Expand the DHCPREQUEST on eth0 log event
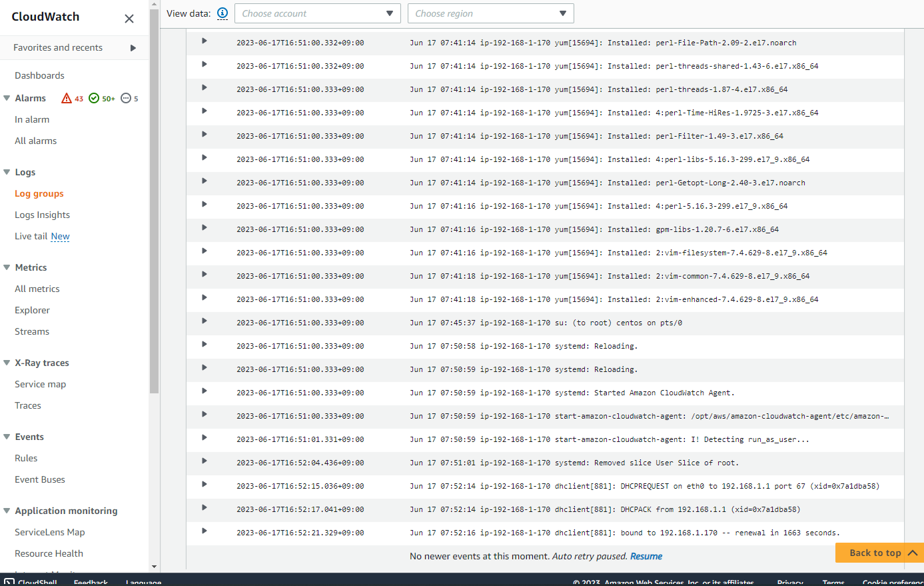Image resolution: width=924 pixels, height=586 pixels. click(x=205, y=485)
